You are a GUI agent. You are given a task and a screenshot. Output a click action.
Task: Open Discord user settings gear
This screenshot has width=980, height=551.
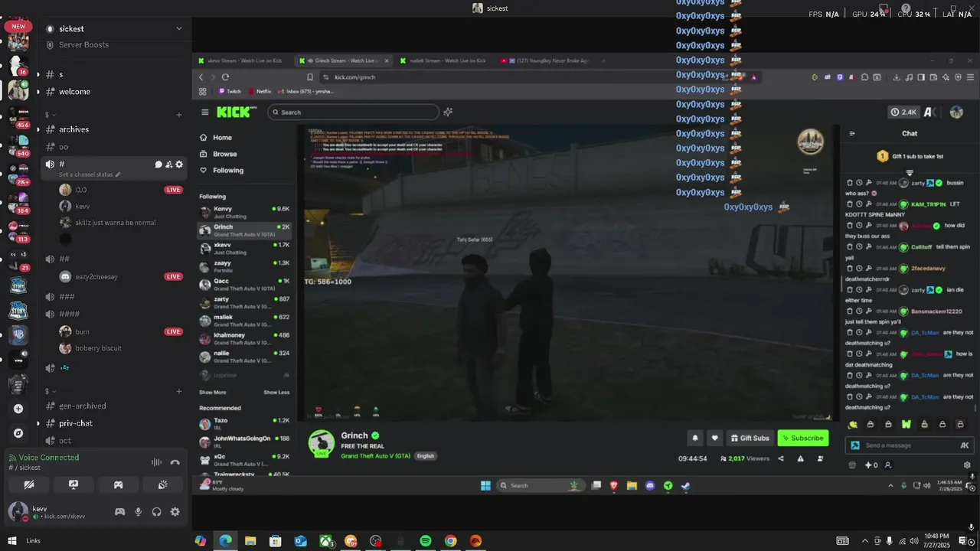click(175, 512)
